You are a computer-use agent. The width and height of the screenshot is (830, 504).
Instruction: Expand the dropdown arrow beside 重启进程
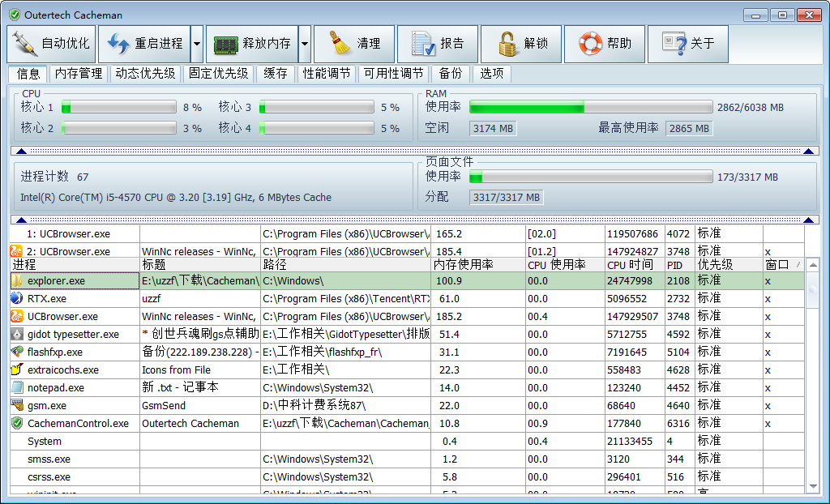[x=197, y=44]
